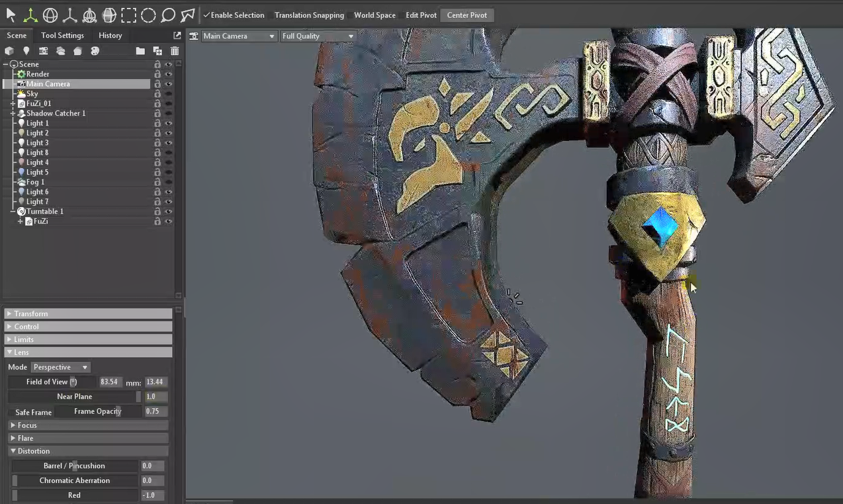Screen dimensions: 843x504
Task: Toggle visibility eye for Light 1
Action: point(169,123)
